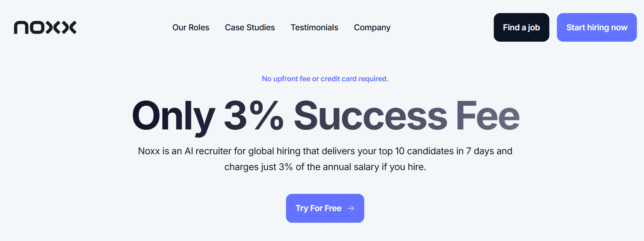
Task: Click the second X in the Noxx logo
Action: [x=69, y=28]
